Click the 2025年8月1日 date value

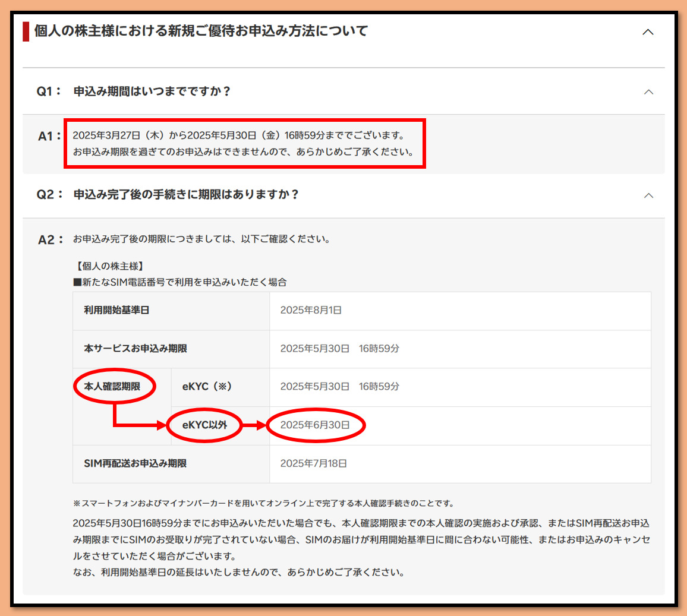pos(311,311)
